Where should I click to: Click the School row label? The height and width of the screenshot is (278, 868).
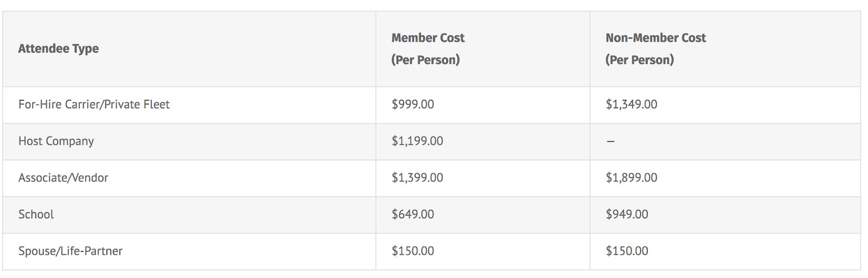click(x=36, y=215)
